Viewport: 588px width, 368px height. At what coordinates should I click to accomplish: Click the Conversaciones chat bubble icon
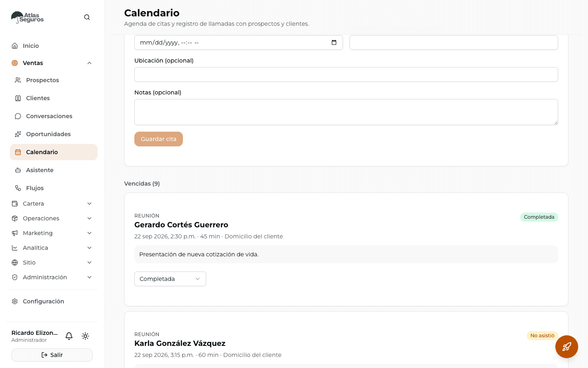(x=18, y=116)
